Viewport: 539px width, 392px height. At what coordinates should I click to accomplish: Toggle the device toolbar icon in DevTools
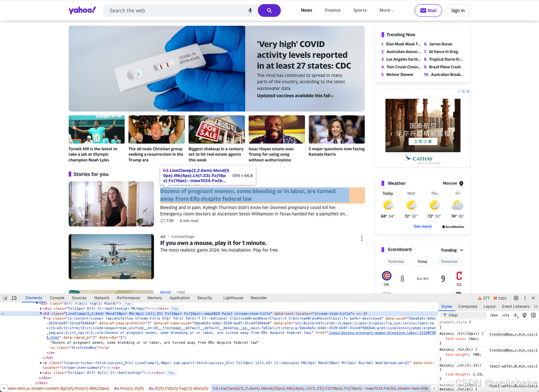coord(14,298)
